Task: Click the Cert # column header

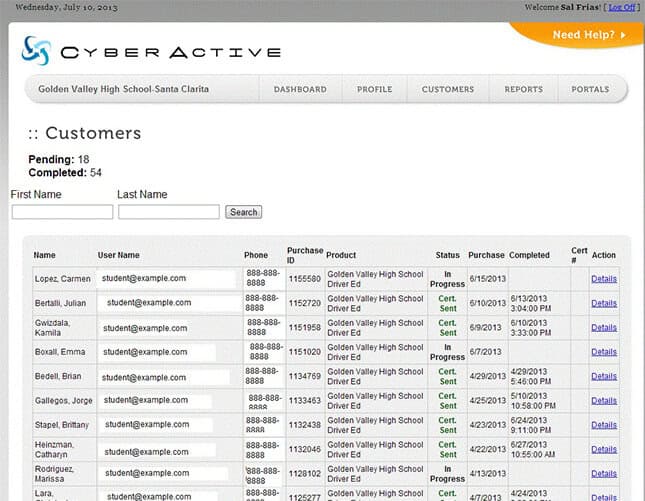Action: pos(579,255)
